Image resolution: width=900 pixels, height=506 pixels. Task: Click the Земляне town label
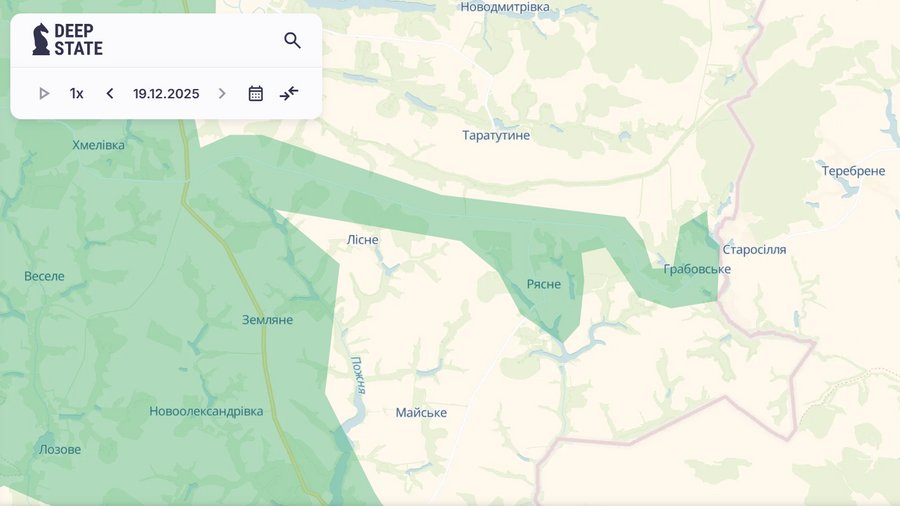[267, 320]
